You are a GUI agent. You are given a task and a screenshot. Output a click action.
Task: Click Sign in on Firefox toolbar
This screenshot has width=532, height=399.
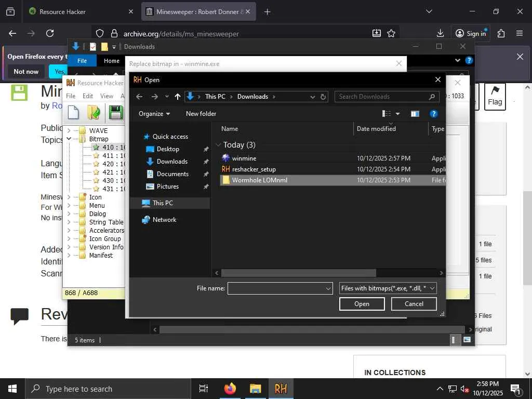pos(471,33)
